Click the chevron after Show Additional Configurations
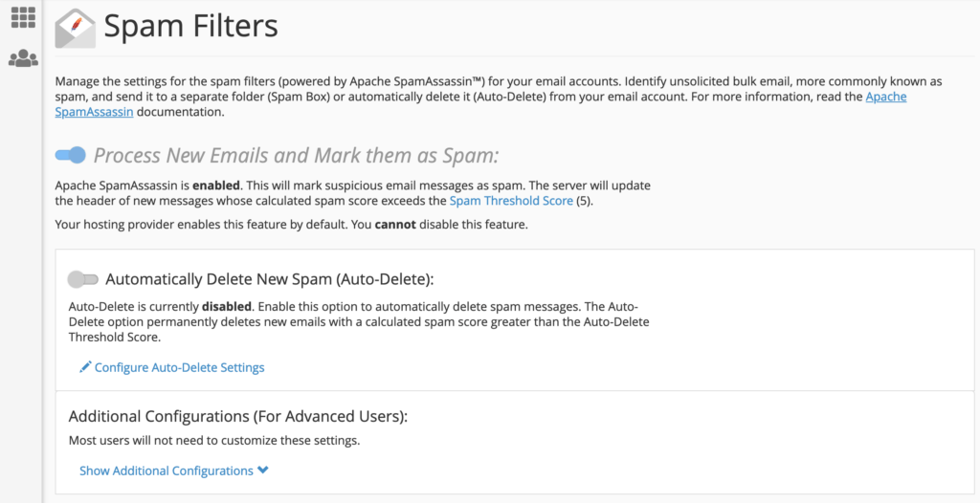Screen dimensions: 980x503 263,470
